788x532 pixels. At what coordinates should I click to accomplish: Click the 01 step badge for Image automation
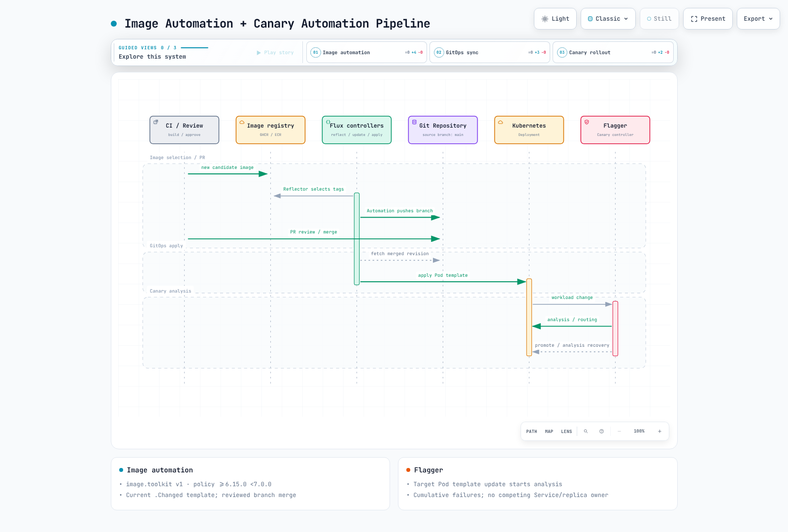[316, 53]
